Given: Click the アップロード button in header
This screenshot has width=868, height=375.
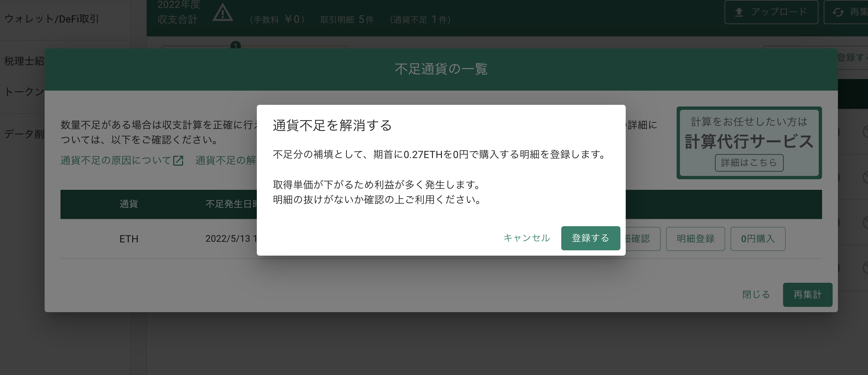Looking at the screenshot, I should point(771,12).
